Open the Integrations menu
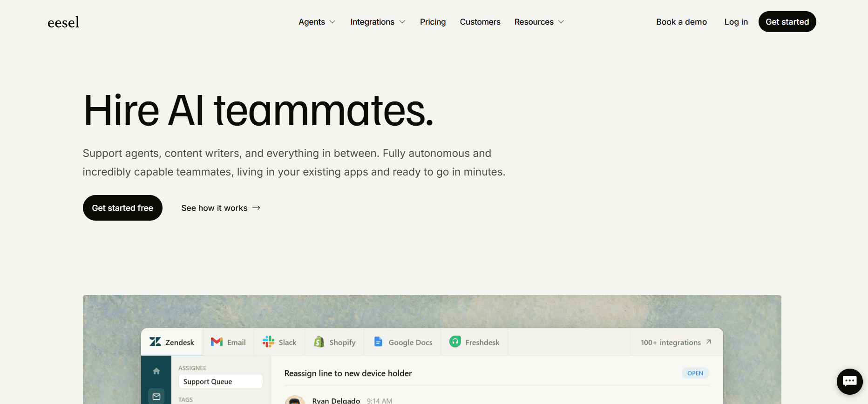This screenshot has height=404, width=868. point(378,22)
